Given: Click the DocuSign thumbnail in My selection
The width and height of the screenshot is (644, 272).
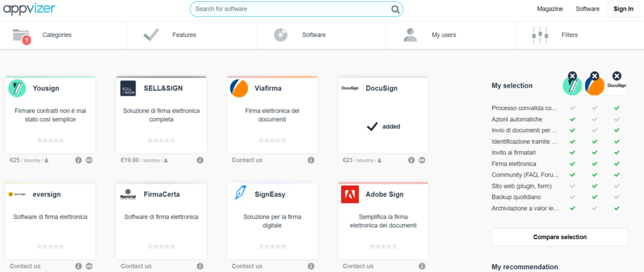Looking at the screenshot, I should (616, 86).
